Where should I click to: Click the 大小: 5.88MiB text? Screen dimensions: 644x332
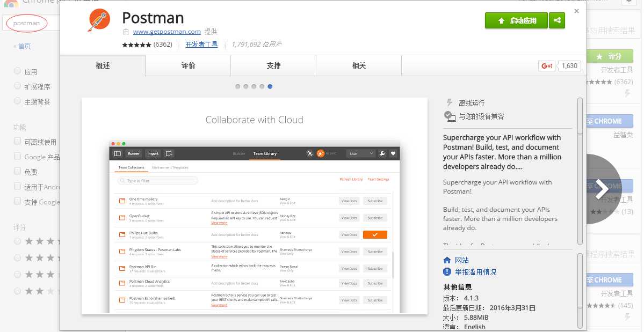(x=466, y=317)
